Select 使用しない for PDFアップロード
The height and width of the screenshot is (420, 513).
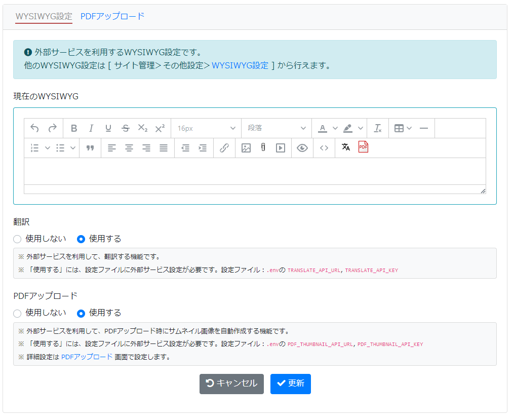[17, 313]
